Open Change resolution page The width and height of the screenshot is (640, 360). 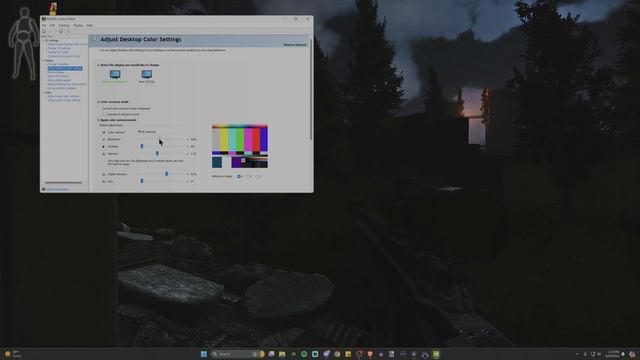pyautogui.click(x=59, y=64)
